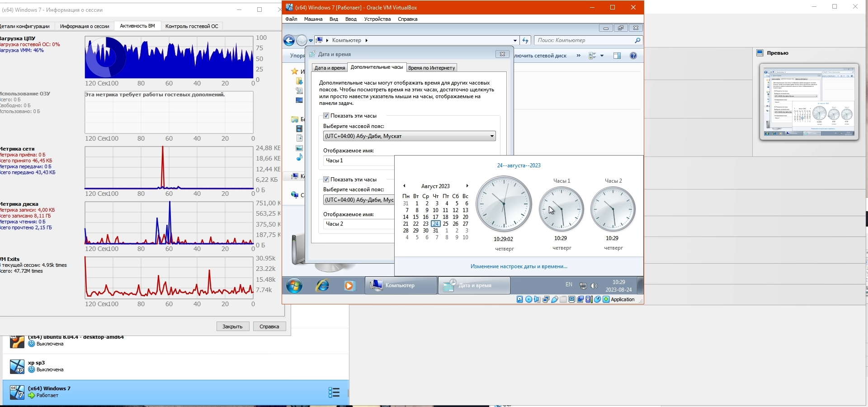The height and width of the screenshot is (407, 868).
Task: Switch to 'Контроль гостевой ОС' tab
Action: 192,26
